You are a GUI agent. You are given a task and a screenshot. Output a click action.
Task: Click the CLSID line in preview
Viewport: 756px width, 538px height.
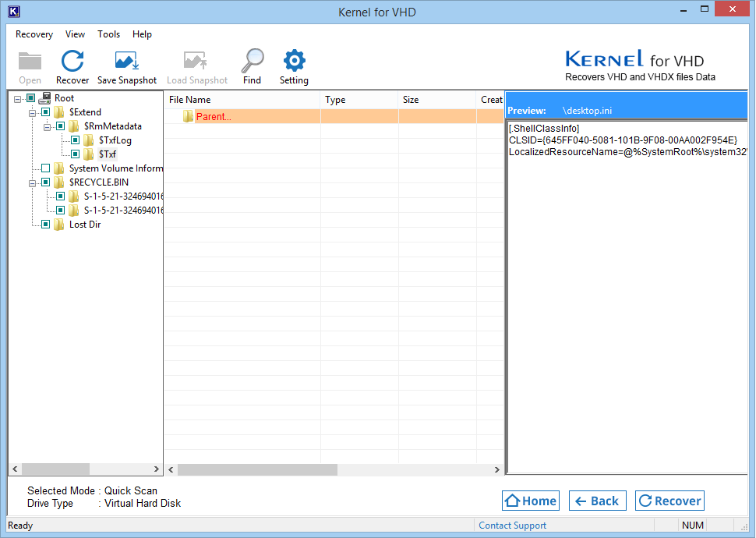tap(623, 140)
